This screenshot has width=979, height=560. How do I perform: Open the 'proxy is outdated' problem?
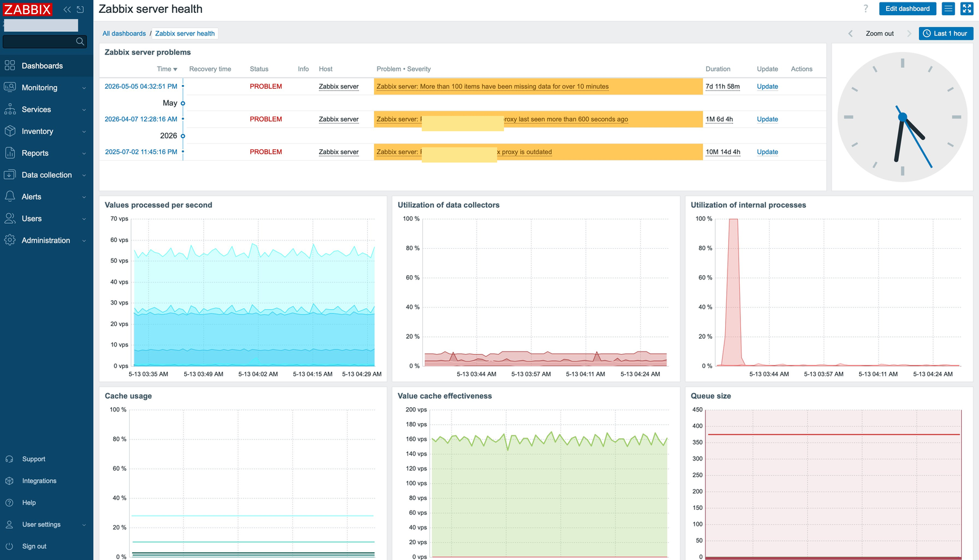click(464, 152)
